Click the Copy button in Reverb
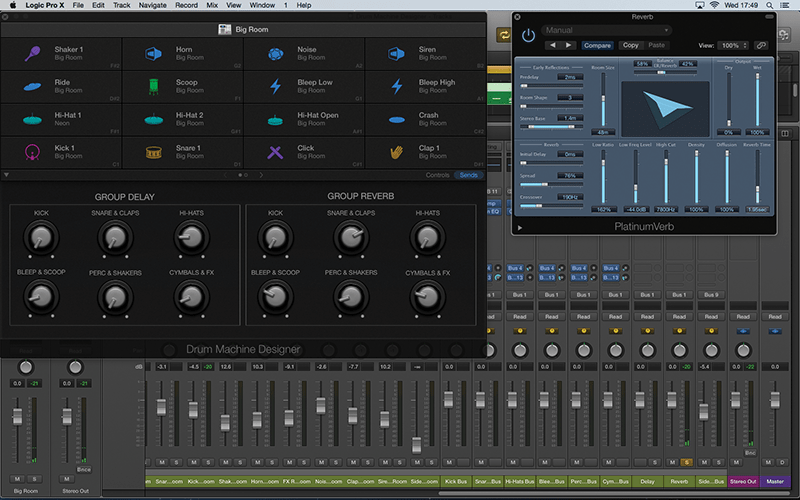 [x=631, y=45]
